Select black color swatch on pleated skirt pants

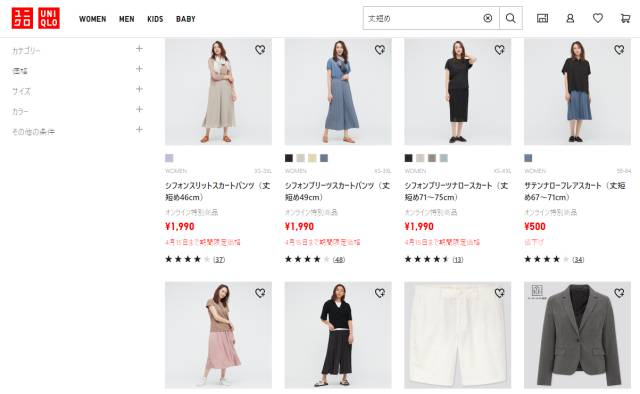(289, 158)
